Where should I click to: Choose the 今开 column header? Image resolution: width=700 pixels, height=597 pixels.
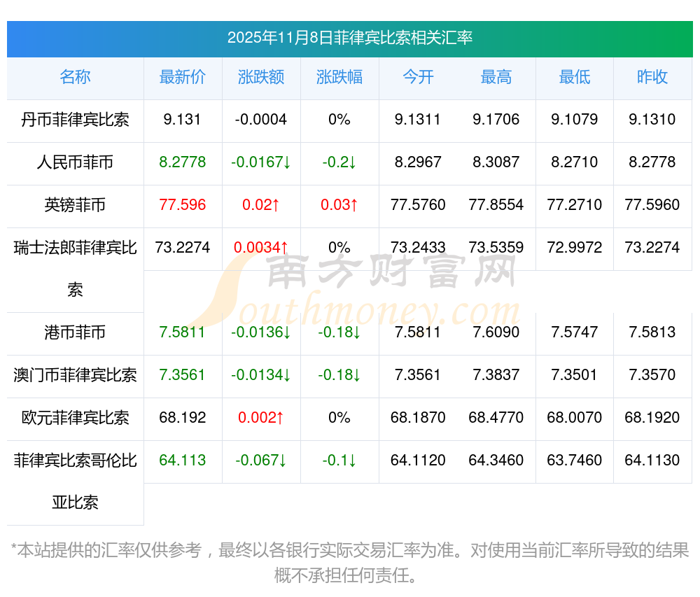click(418, 77)
